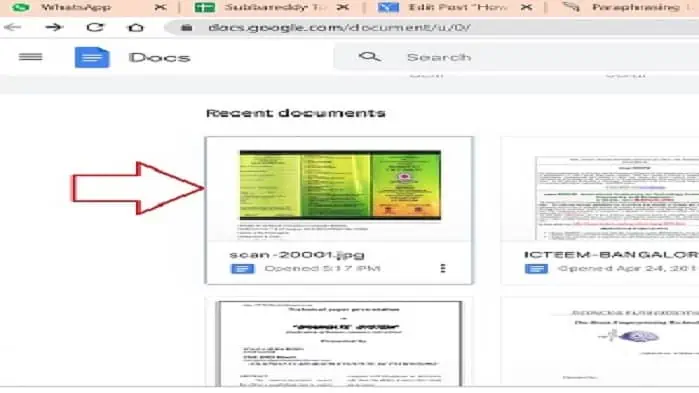Image resolution: width=699 pixels, height=393 pixels.
Task: Go to browser home icon
Action: (136, 28)
